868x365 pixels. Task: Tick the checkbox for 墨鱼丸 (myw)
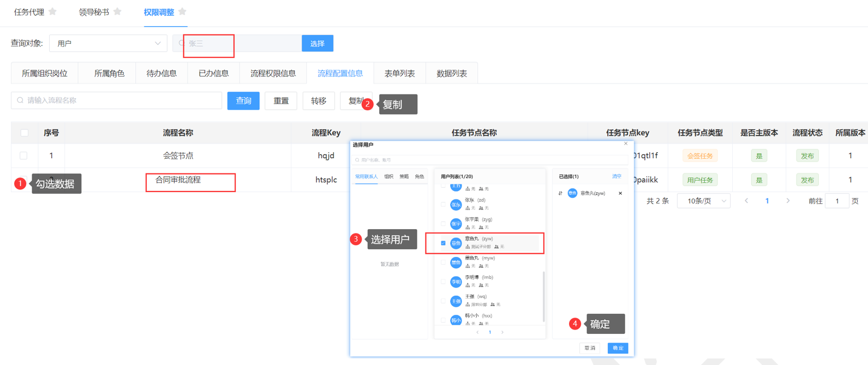point(443,262)
